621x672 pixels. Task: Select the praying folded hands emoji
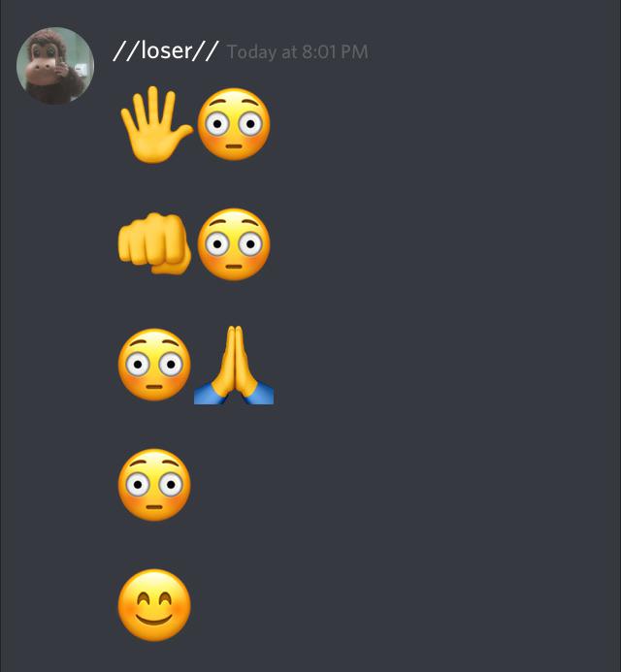click(x=234, y=366)
